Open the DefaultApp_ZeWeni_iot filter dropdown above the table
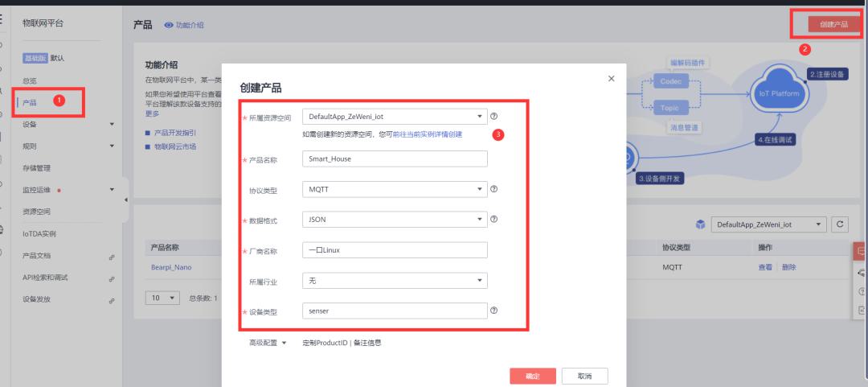868x387 pixels. pos(768,224)
